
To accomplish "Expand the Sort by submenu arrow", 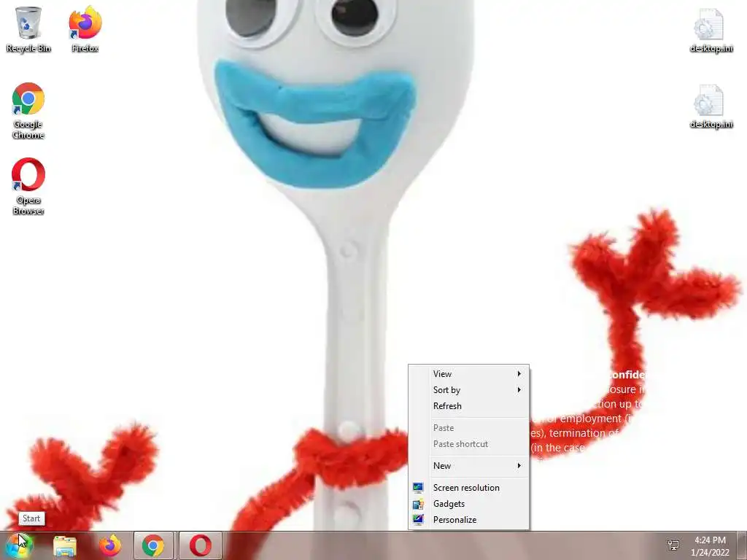I will pyautogui.click(x=519, y=390).
